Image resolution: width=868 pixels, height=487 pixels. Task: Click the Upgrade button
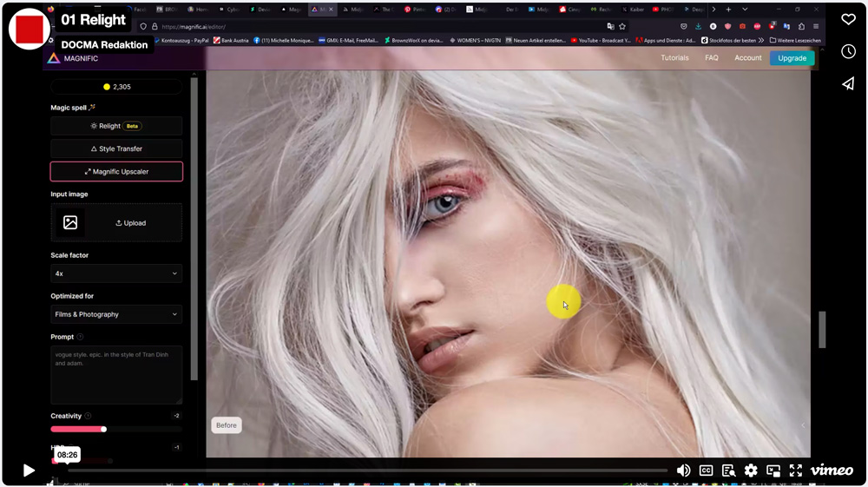(x=792, y=58)
